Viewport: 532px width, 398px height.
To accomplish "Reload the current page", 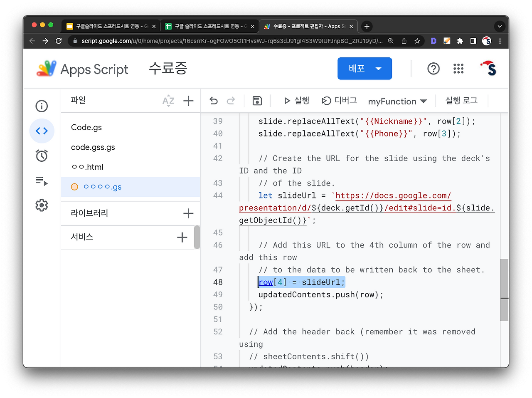I will [59, 41].
